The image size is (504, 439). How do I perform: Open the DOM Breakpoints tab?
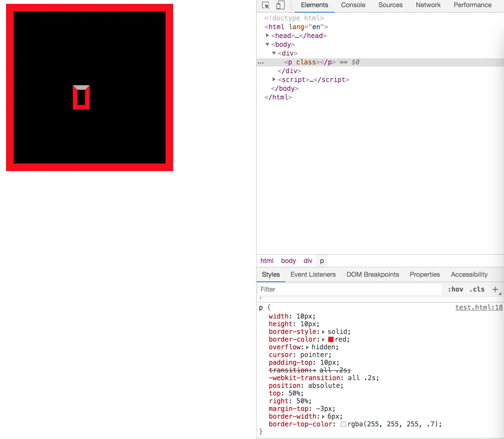pos(373,275)
